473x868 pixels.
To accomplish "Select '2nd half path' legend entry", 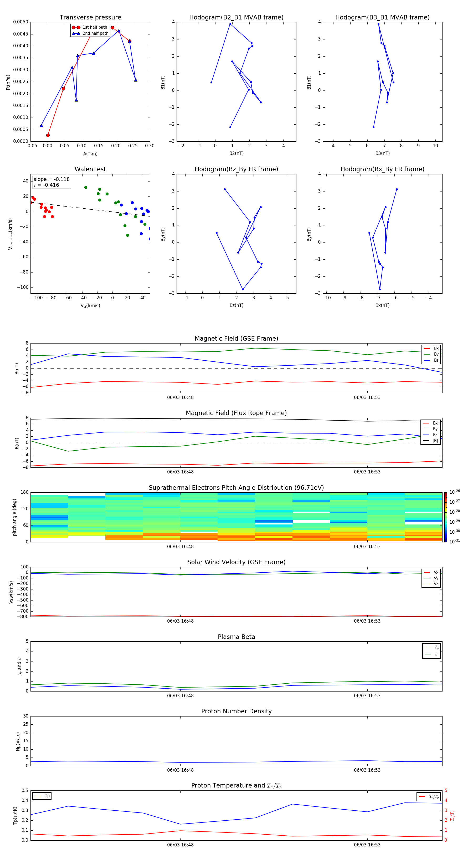I will [x=91, y=33].
